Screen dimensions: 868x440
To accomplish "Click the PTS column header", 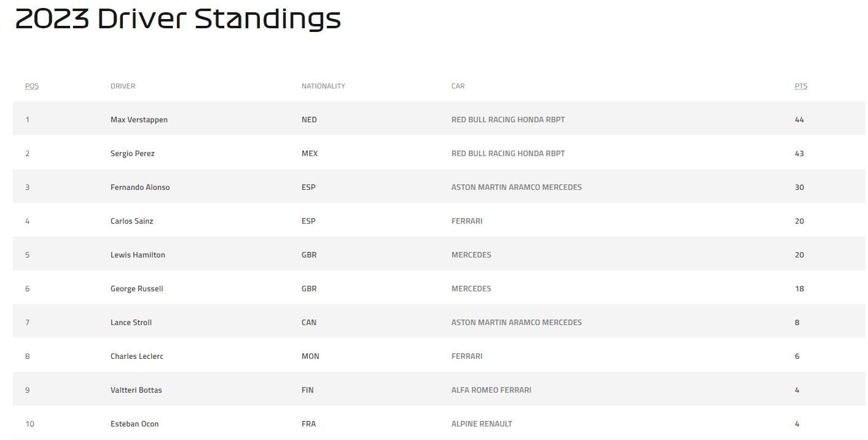I will (801, 86).
